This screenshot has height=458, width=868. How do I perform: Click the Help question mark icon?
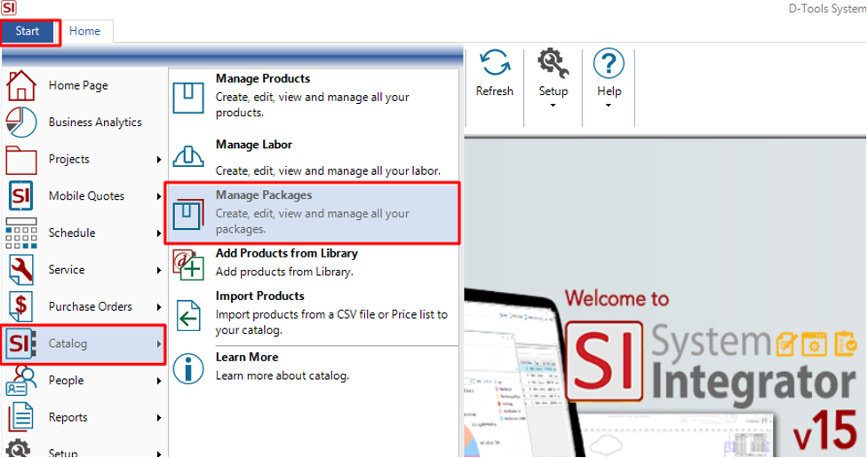609,63
